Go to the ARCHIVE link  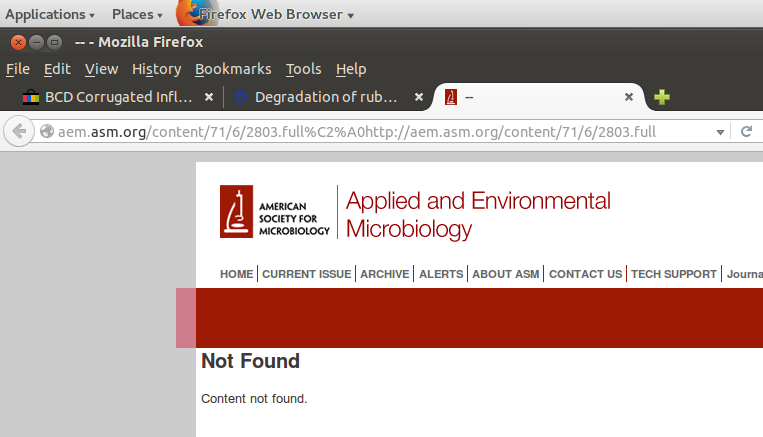point(385,274)
